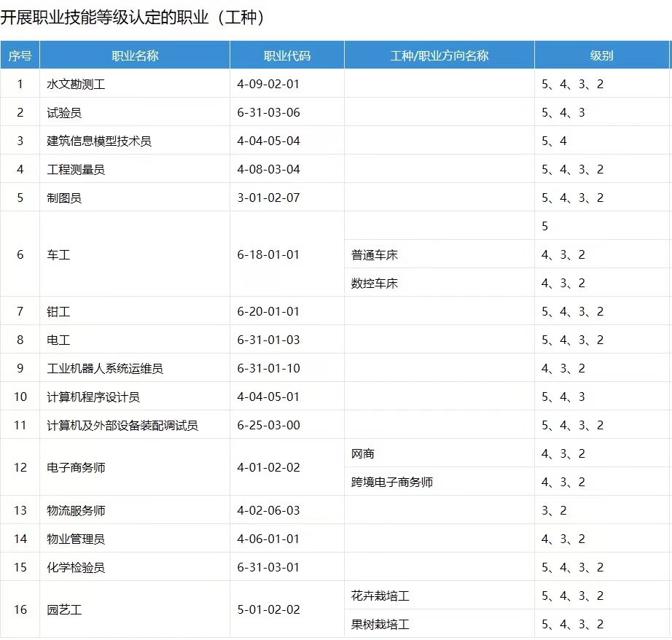
Task: Click the 职业名称 column header
Action: [135, 55]
